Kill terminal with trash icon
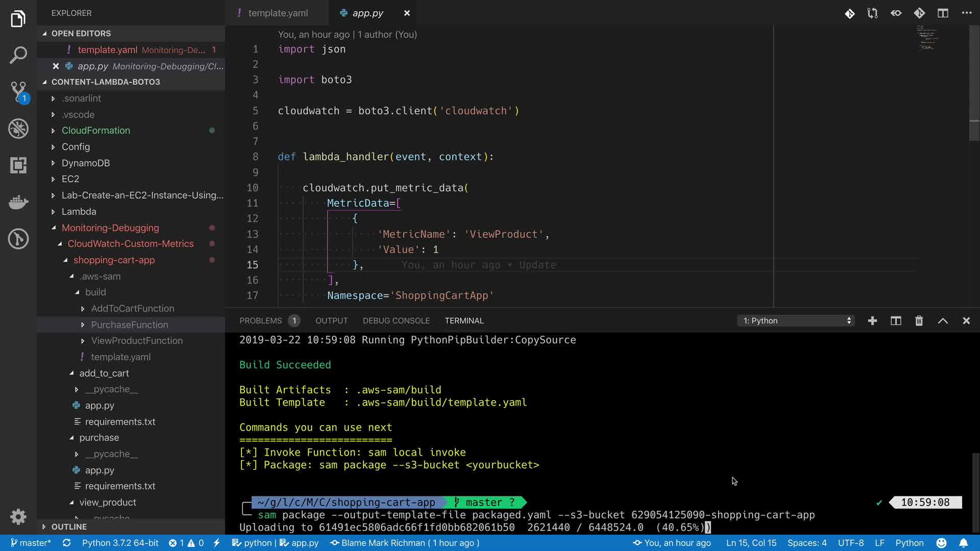 [x=919, y=320]
